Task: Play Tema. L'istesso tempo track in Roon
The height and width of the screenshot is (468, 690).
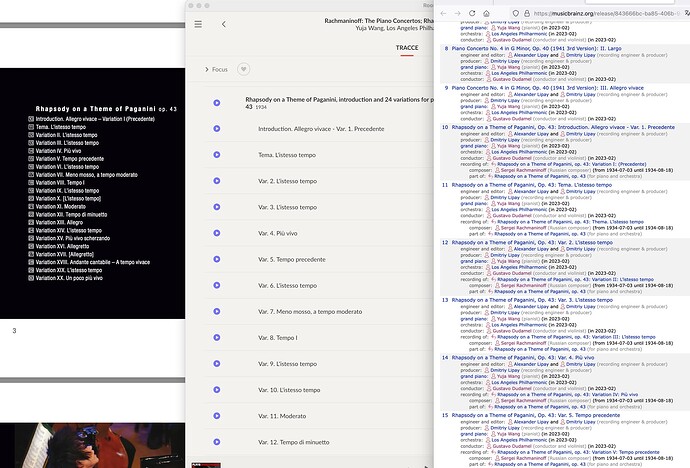Action: pyautogui.click(x=217, y=155)
